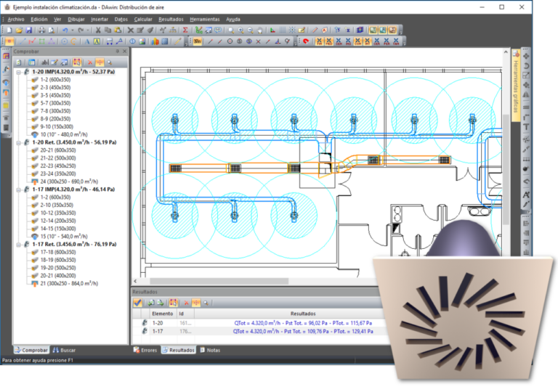Select tree item 5-7 (300x350)
558x392 pixels.
(x=55, y=103)
